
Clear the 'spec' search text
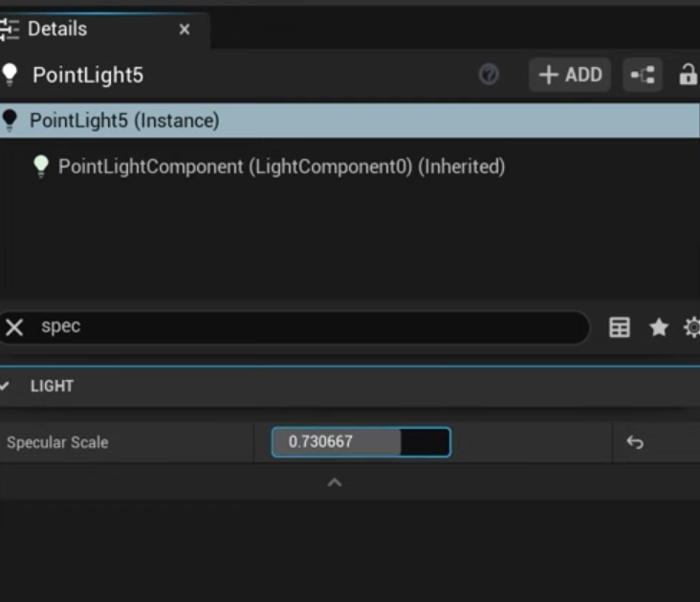coord(14,327)
